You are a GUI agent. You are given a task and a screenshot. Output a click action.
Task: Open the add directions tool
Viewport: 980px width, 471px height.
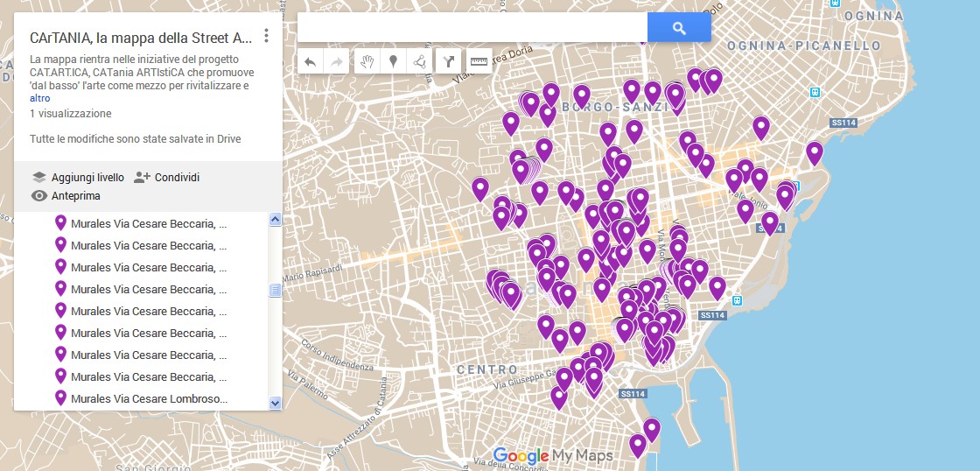tap(449, 61)
